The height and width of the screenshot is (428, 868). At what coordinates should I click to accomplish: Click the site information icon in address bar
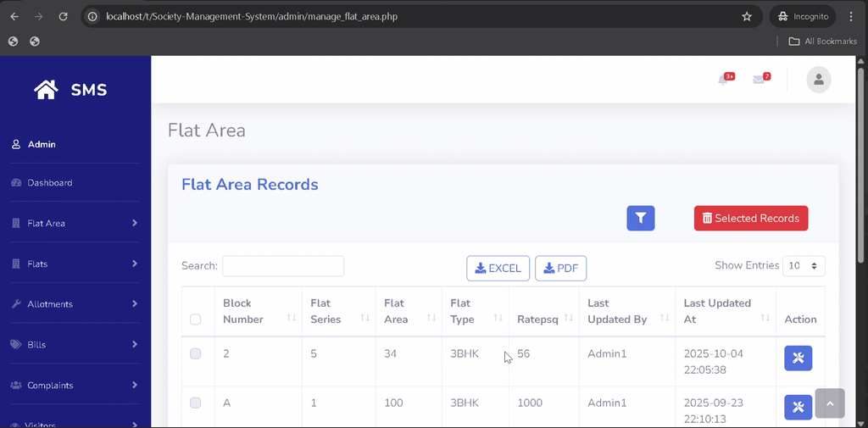click(x=93, y=17)
